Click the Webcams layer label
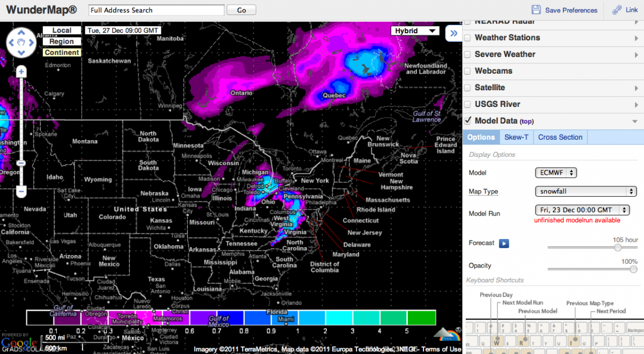The image size is (644, 354). click(493, 71)
